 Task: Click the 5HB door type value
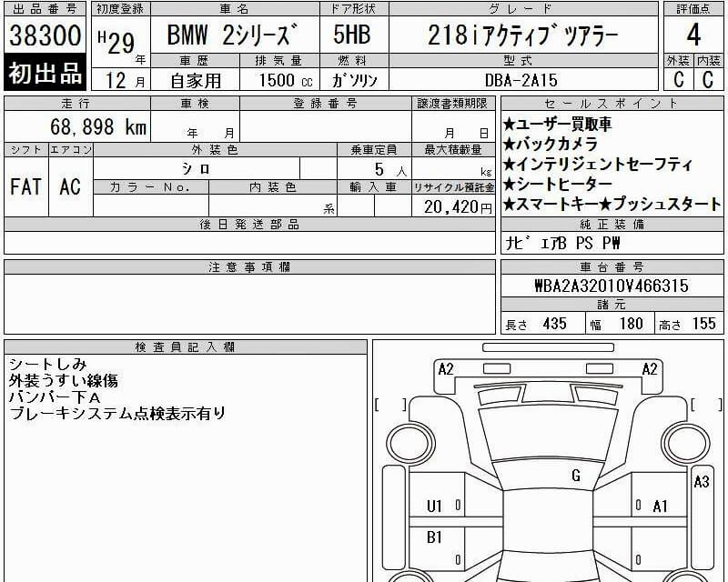(352, 35)
